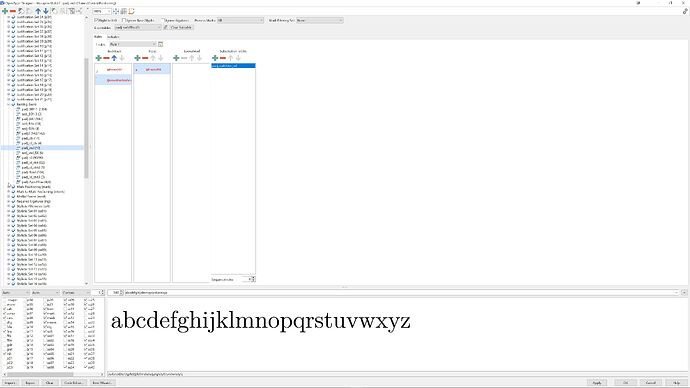
Task: Open the Kern Wizard
Action: (102, 383)
